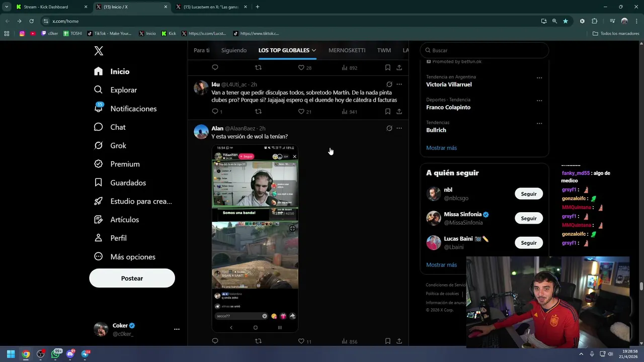This screenshot has height=362, width=644.
Task: Switch to Stream - Kick Dashboard tab
Action: (x=51, y=7)
